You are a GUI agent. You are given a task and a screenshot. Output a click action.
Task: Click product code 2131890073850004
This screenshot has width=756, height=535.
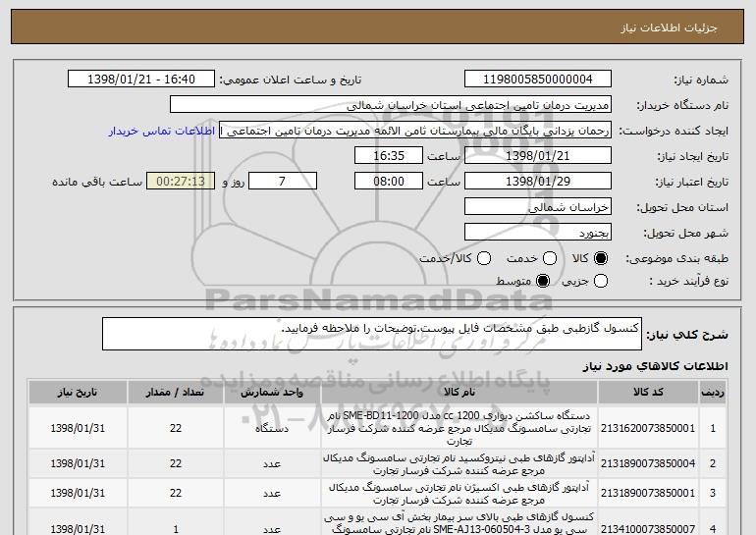[648, 463]
